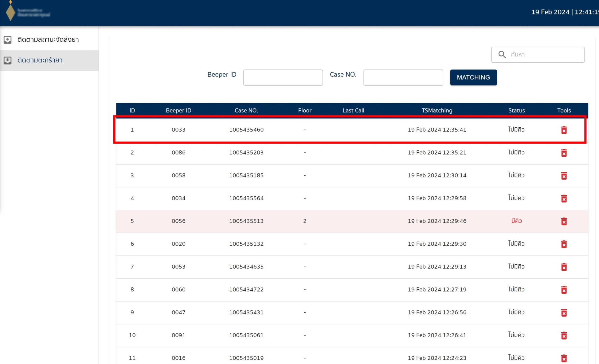This screenshot has width=599, height=364.
Task: Click the search magnifier icon
Action: (x=502, y=54)
